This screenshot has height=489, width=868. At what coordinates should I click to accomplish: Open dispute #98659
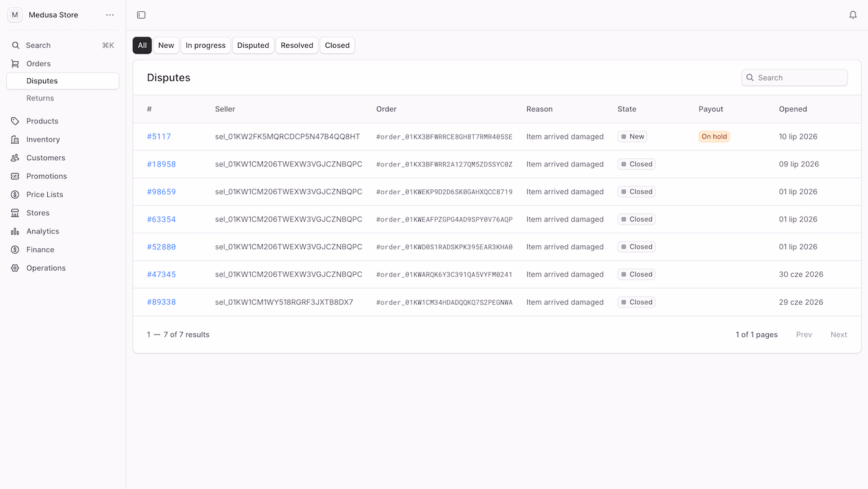tap(161, 192)
